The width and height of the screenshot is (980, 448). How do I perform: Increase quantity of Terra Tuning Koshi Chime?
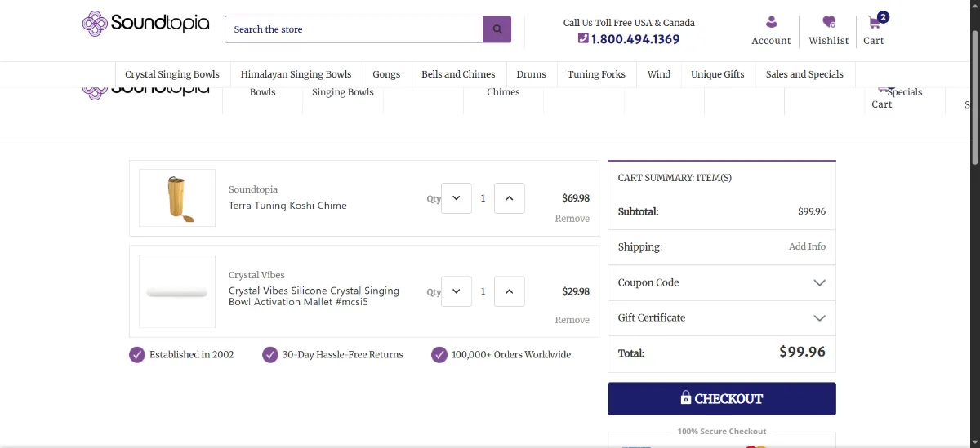click(510, 198)
